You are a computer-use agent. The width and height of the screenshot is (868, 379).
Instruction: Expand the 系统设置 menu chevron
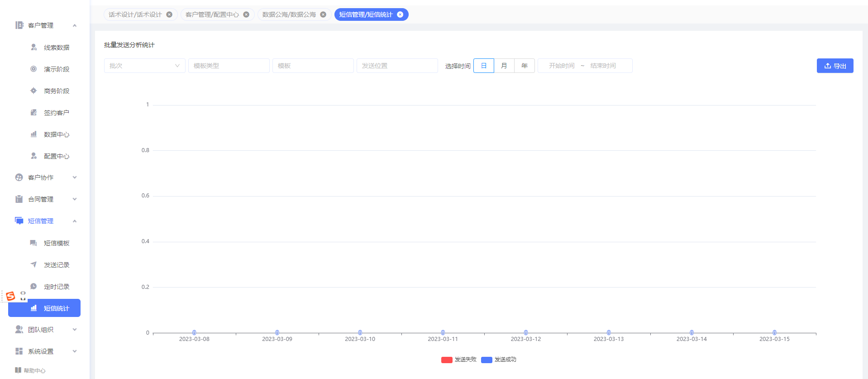[x=75, y=351]
